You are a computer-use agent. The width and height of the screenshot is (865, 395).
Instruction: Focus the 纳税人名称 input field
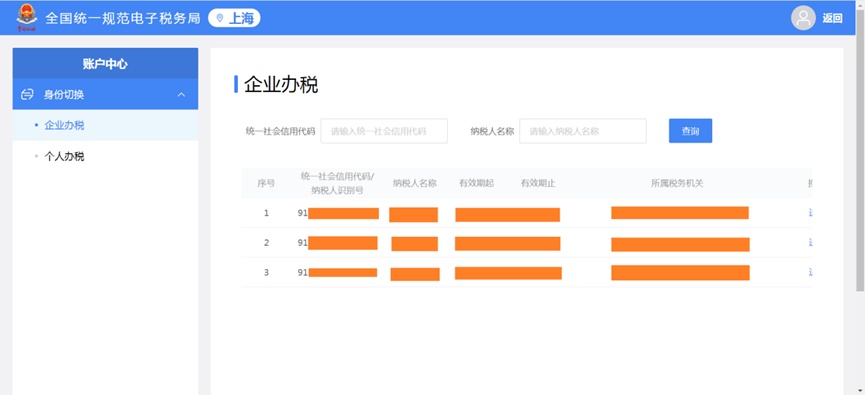[x=583, y=131]
